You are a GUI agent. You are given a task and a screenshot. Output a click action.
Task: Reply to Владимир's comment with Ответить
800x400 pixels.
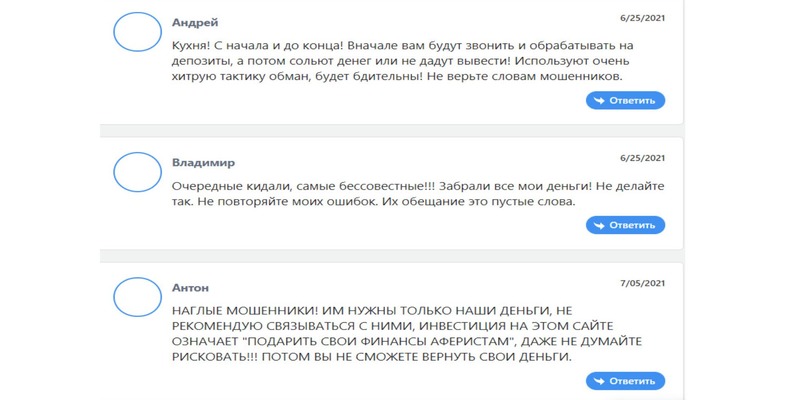coord(625,225)
